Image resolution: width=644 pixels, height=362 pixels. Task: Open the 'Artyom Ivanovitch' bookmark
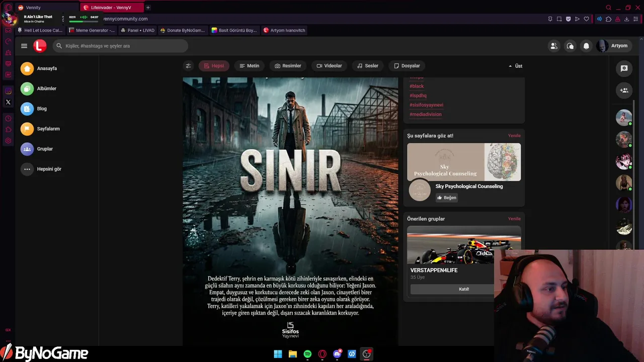coord(284,30)
